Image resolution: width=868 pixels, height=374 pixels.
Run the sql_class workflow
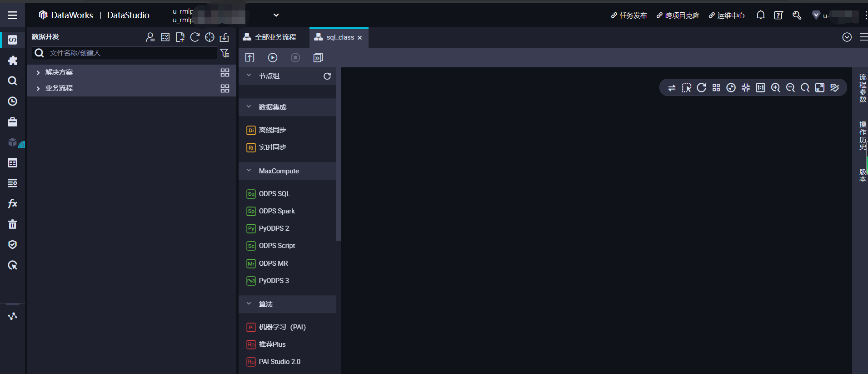[273, 58]
